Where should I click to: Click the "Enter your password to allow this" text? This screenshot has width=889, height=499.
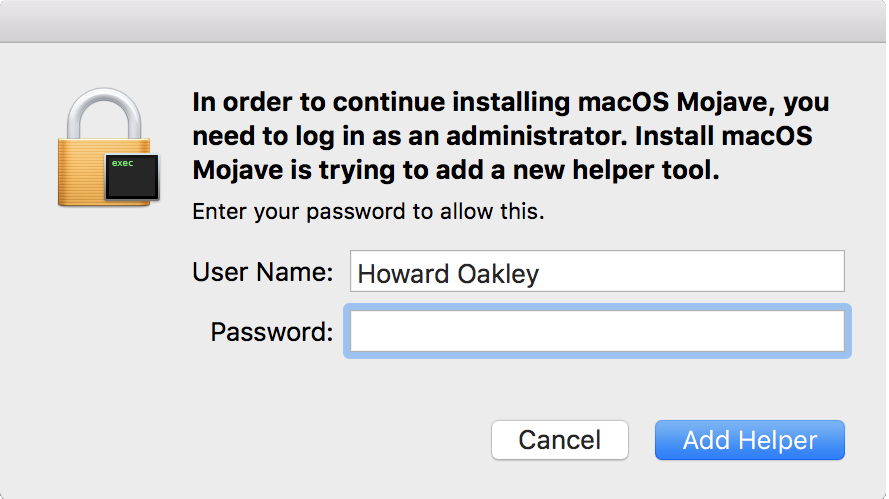[x=367, y=212]
